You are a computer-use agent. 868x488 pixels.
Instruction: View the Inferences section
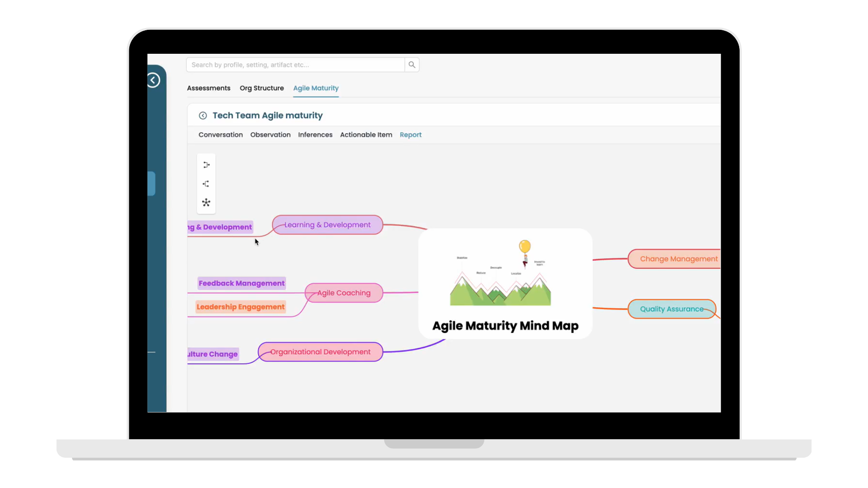(315, 135)
